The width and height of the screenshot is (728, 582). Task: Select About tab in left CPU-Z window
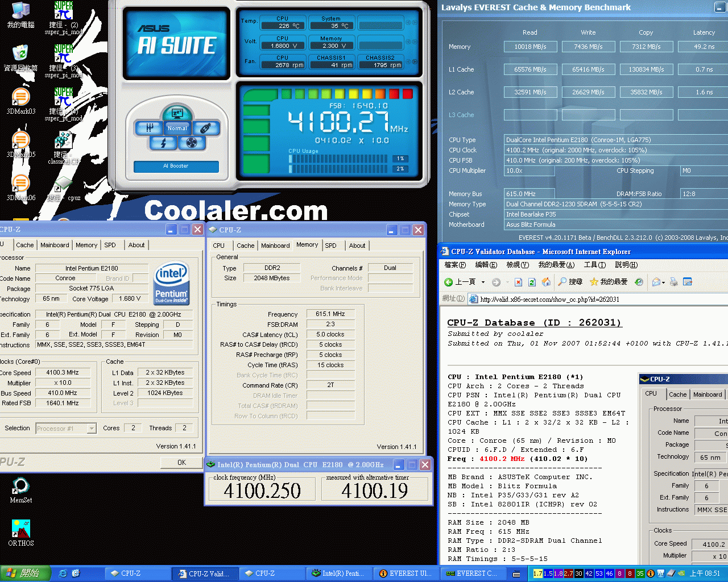tap(136, 245)
